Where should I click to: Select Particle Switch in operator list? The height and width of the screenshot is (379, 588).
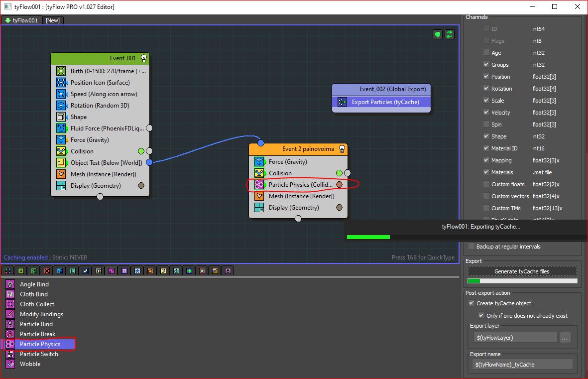coord(39,354)
